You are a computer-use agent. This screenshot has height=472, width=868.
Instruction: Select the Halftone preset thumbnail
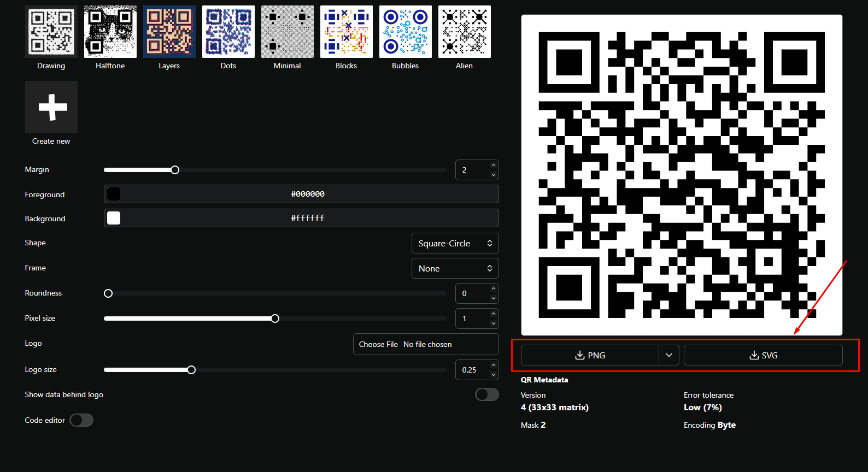[110, 32]
